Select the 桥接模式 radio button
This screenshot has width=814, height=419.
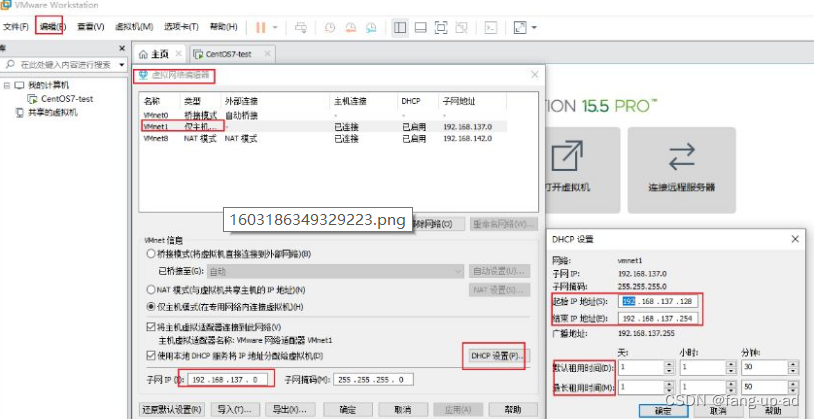pos(151,254)
